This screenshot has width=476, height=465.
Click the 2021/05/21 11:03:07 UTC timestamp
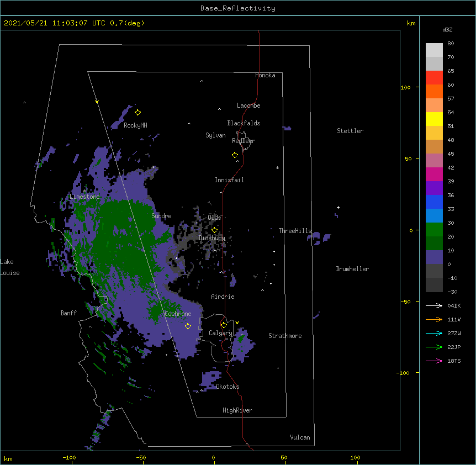(x=74, y=23)
